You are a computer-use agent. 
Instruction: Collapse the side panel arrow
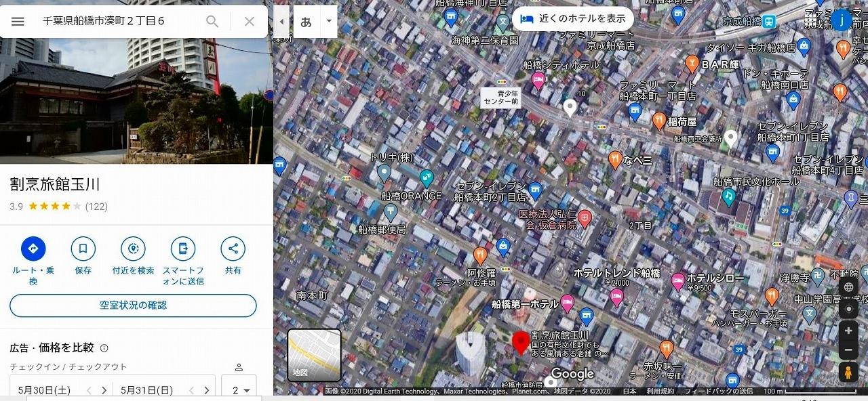click(281, 22)
